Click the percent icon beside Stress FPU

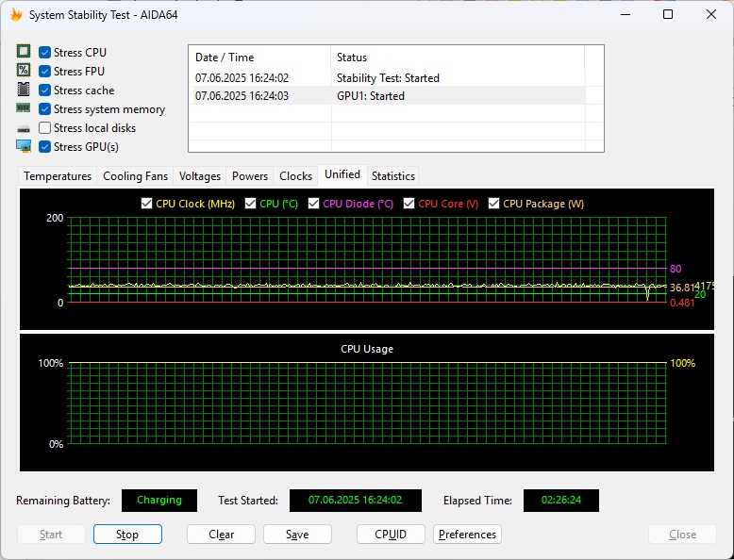[24, 70]
